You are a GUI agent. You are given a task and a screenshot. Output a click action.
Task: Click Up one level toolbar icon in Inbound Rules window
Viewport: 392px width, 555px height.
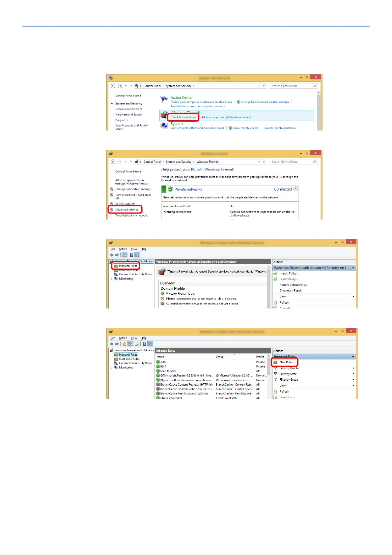pyautogui.click(x=125, y=344)
